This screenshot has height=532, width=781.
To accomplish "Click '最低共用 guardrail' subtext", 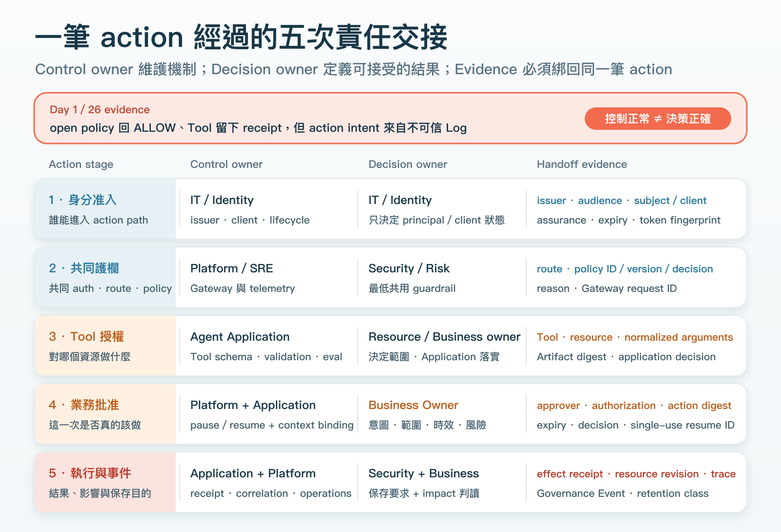I will pyautogui.click(x=412, y=288).
